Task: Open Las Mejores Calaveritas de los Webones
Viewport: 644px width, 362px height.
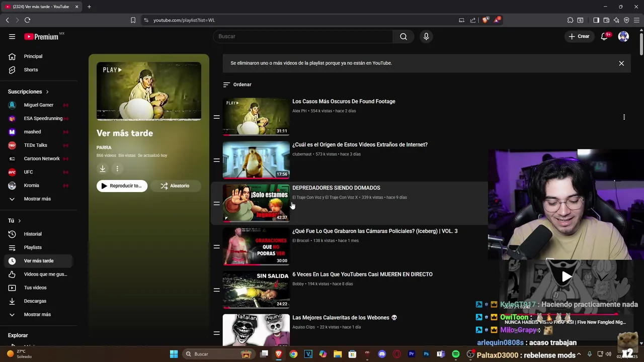Action: pyautogui.click(x=345, y=318)
